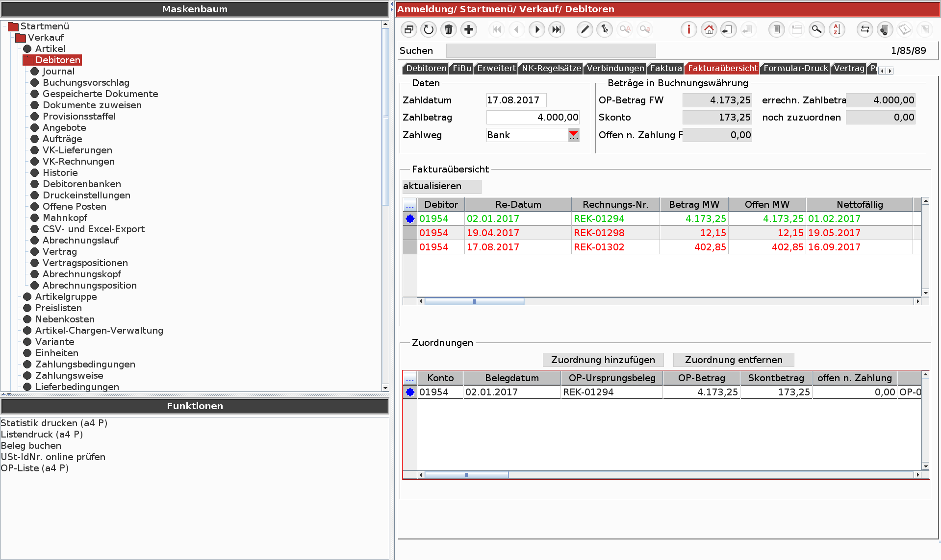Click the pencil edit icon
Viewport: 941px width, 560px height.
(585, 30)
